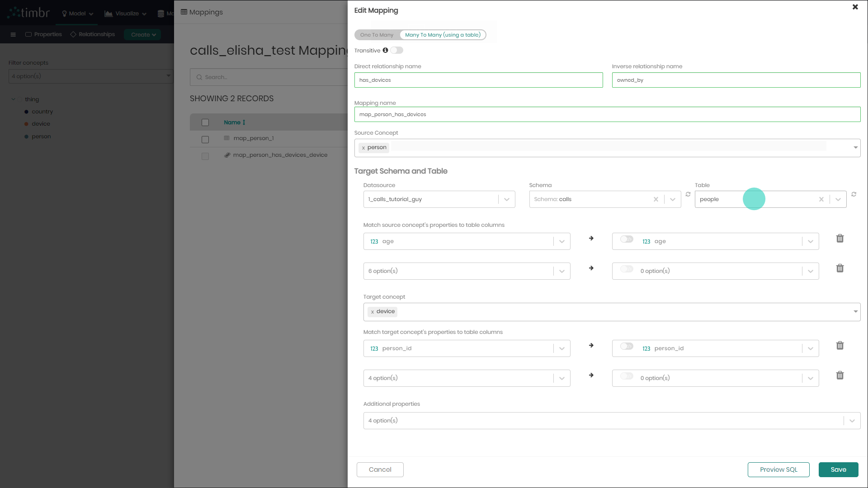Open the Datasource dropdown
The image size is (868, 488).
(506, 199)
